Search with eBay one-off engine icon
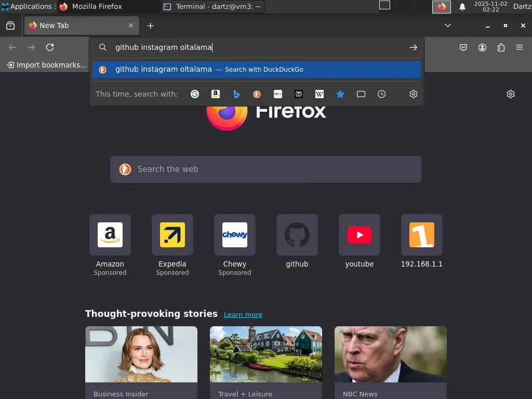 (278, 94)
